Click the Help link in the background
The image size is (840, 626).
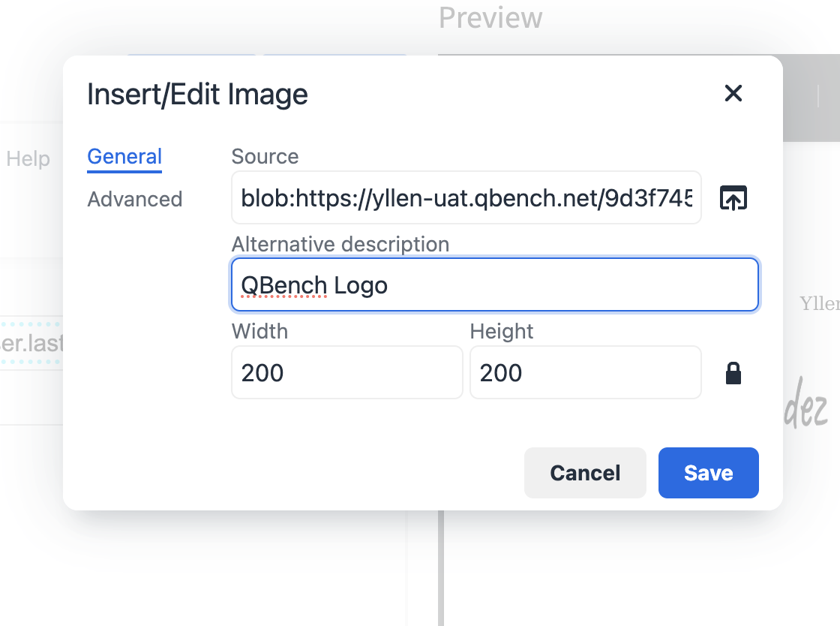tap(28, 158)
